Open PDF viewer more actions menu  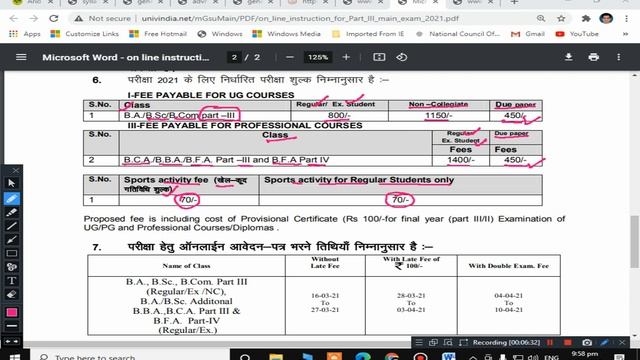point(619,57)
